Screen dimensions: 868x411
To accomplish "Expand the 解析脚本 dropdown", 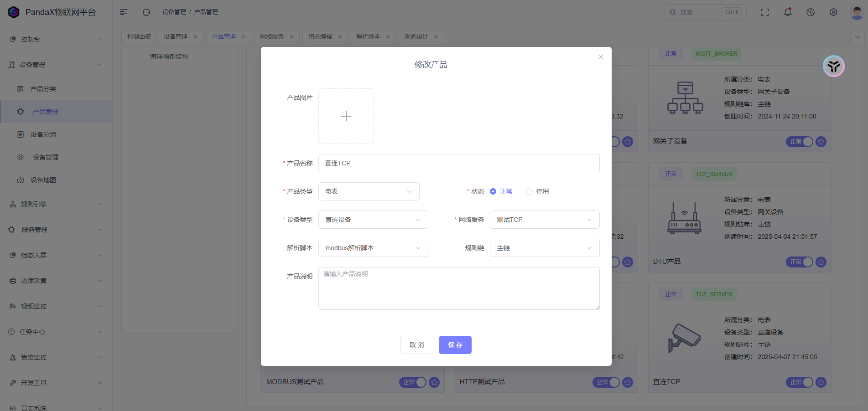I will tap(373, 248).
